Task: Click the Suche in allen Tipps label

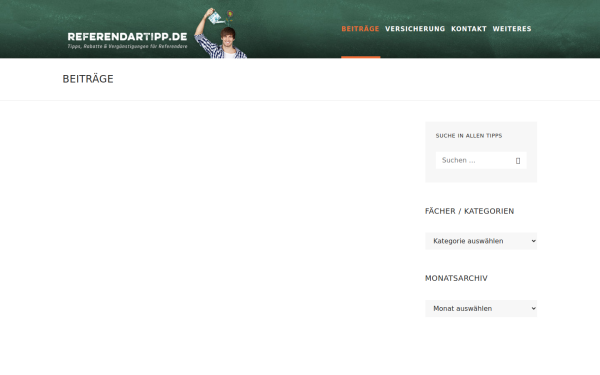Action: point(469,136)
